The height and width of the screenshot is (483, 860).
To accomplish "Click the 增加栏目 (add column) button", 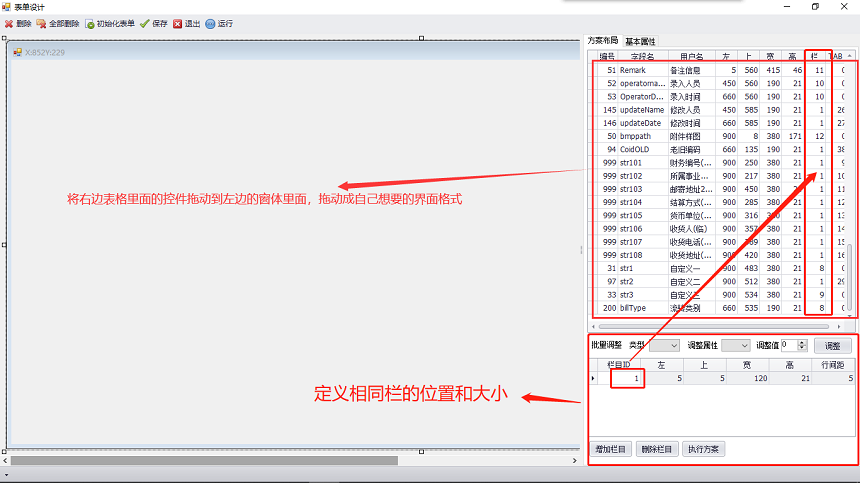I will pyautogui.click(x=611, y=449).
